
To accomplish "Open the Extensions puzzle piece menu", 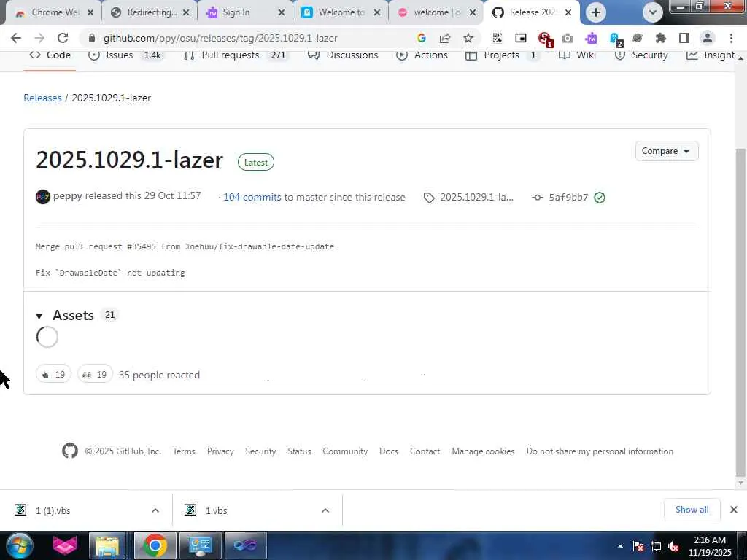I will tap(661, 38).
